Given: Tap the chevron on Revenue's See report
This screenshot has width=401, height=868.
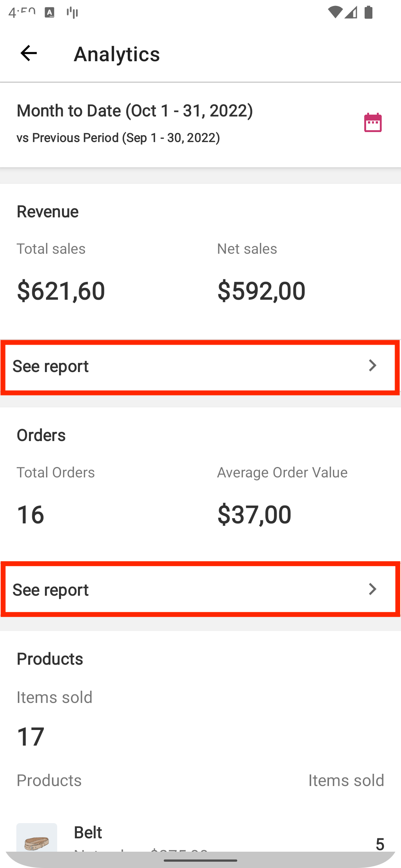Looking at the screenshot, I should point(372,366).
